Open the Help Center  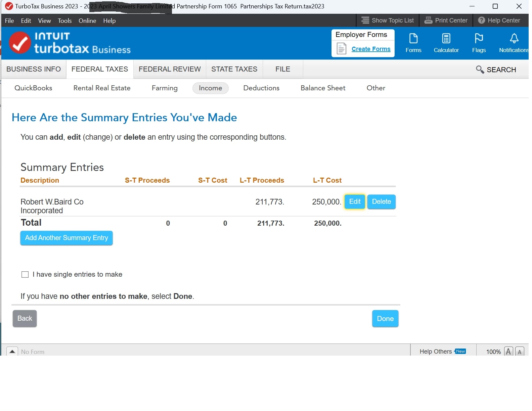499,20
